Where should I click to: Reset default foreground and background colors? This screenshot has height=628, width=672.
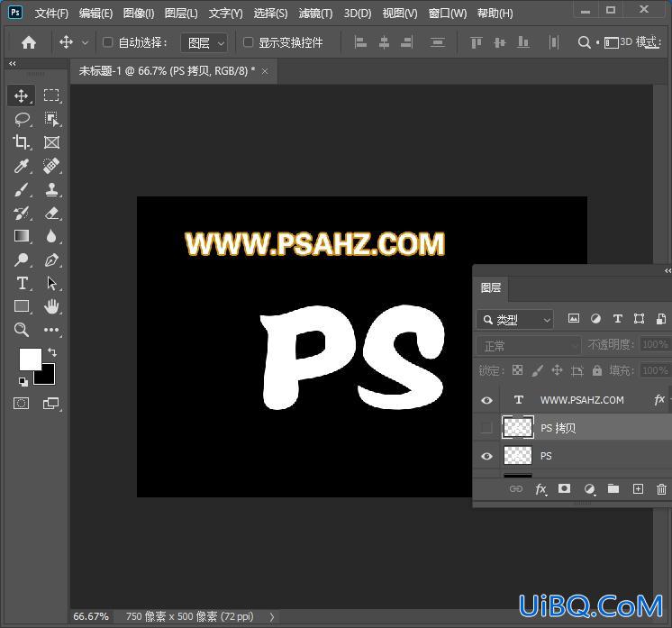pos(23,381)
